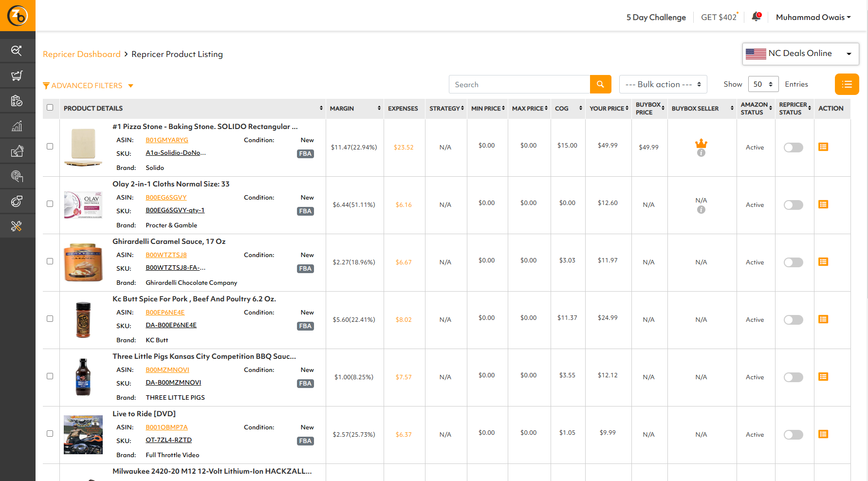This screenshot has width=868, height=481.
Task: Open ASIN B01GMYARYG link
Action: point(166,140)
